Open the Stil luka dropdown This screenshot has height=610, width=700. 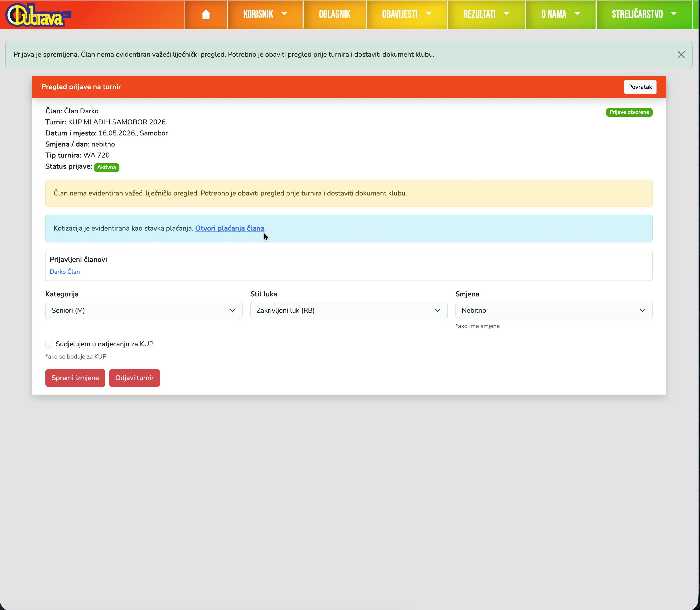[348, 311]
